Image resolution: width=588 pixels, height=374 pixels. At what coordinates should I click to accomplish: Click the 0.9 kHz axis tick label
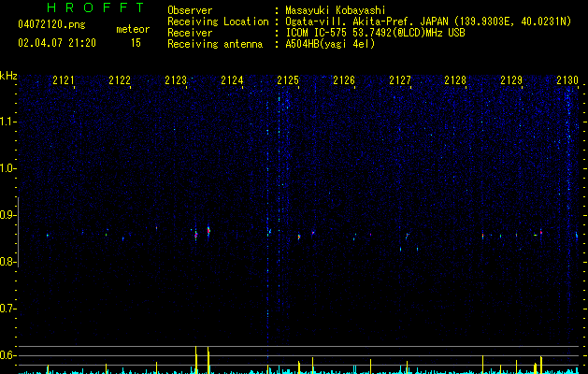pyautogui.click(x=7, y=215)
